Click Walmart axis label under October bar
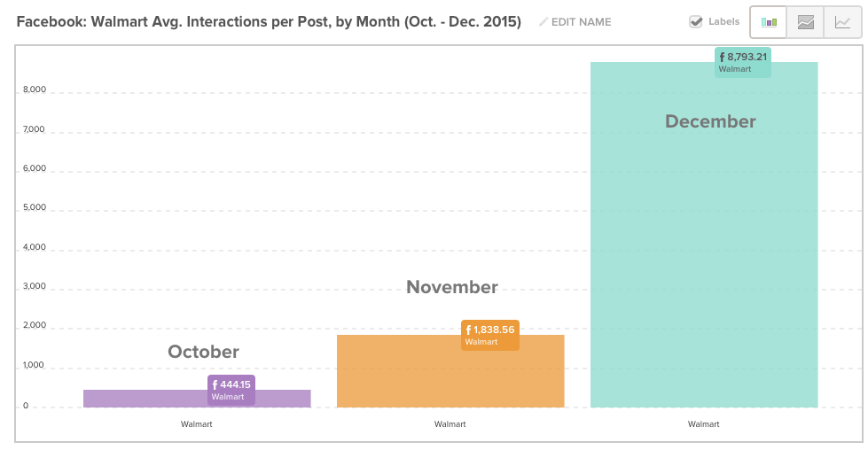 pos(197,424)
